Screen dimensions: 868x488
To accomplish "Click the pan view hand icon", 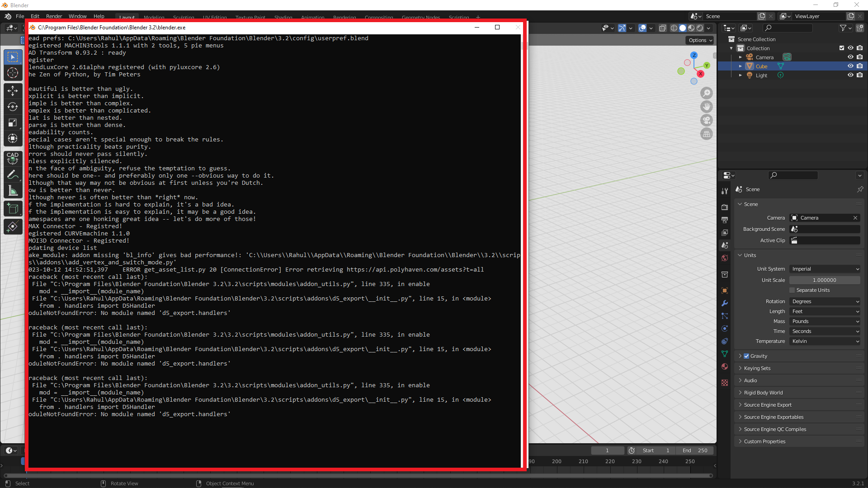I will coord(707,107).
